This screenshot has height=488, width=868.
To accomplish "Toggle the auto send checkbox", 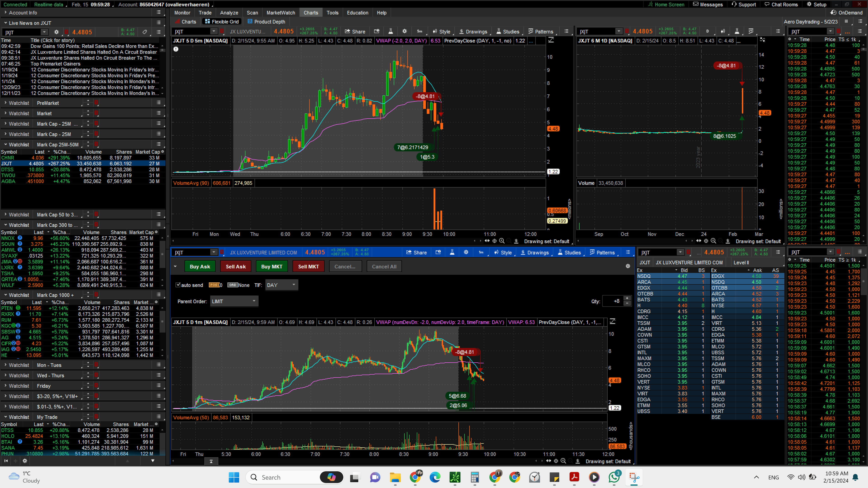I will [178, 285].
